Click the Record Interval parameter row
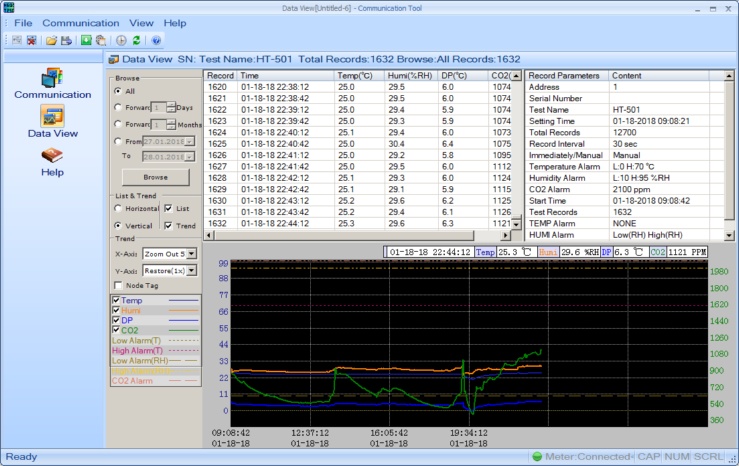 [624, 144]
